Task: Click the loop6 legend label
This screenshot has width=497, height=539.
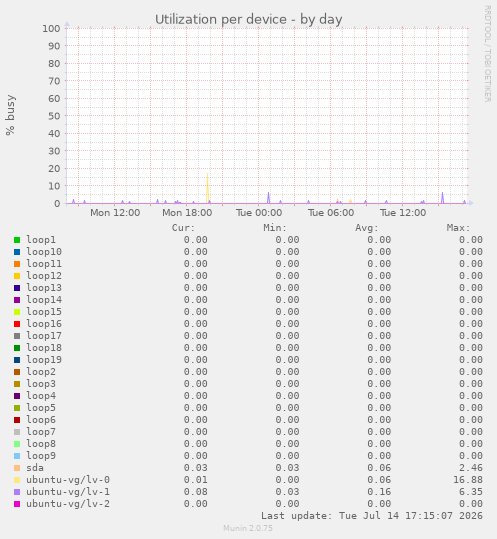Action: tap(41, 420)
